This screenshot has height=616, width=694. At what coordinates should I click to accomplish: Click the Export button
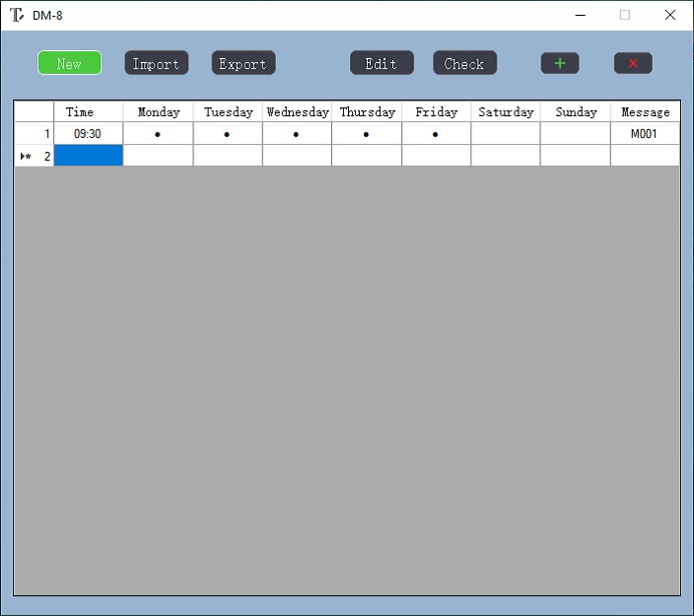tap(243, 63)
